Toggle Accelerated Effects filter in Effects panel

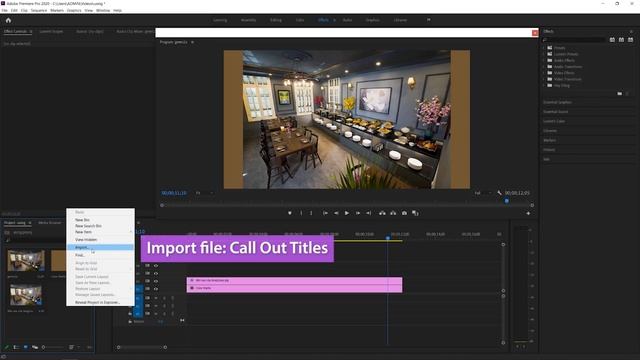point(612,40)
